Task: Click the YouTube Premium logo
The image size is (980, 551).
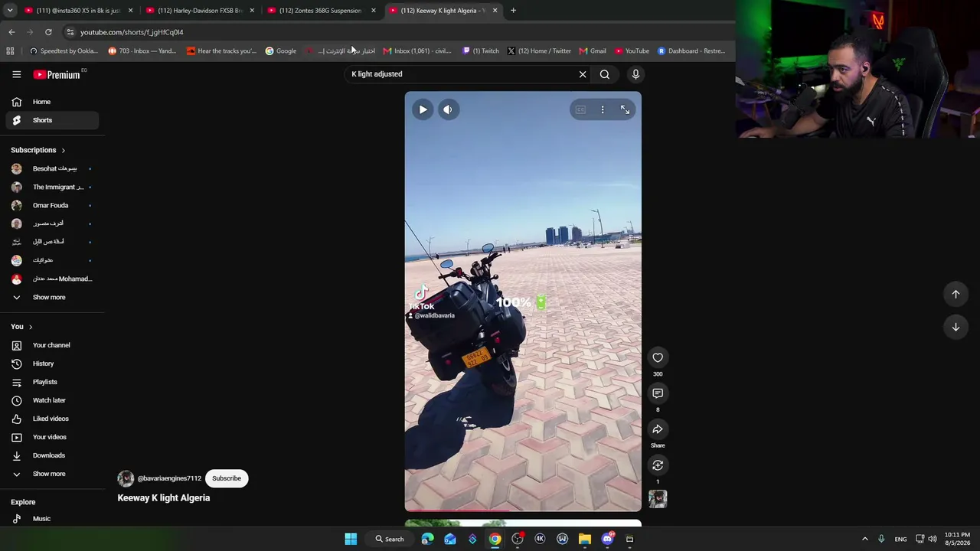Action: point(57,74)
